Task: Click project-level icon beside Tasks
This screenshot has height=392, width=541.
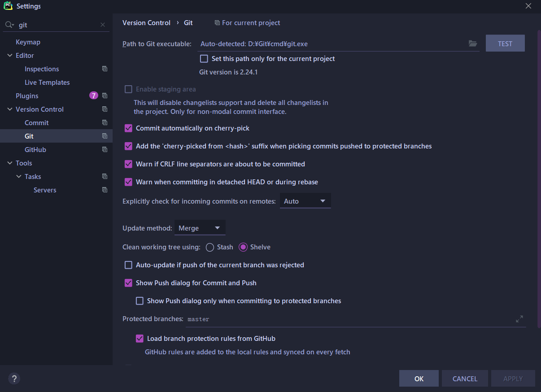Action: (x=105, y=176)
